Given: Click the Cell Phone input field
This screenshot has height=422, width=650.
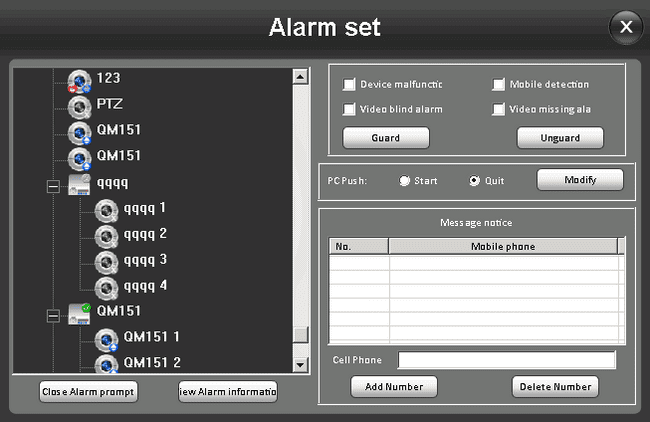Looking at the screenshot, I should pyautogui.click(x=506, y=360).
